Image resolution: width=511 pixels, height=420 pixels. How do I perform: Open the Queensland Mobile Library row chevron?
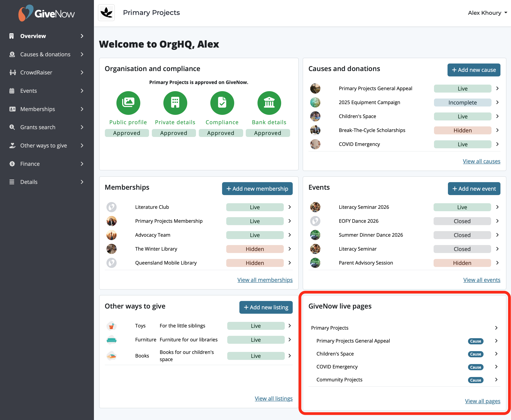pos(290,263)
